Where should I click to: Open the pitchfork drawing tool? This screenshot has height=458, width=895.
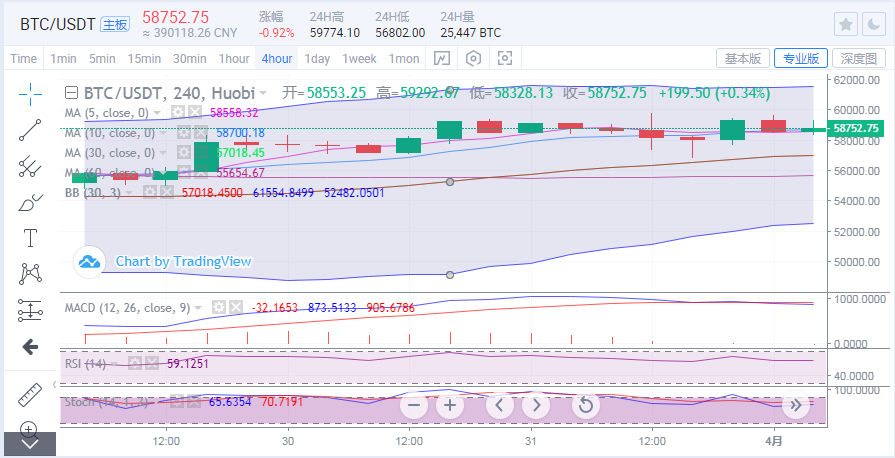pyautogui.click(x=30, y=166)
